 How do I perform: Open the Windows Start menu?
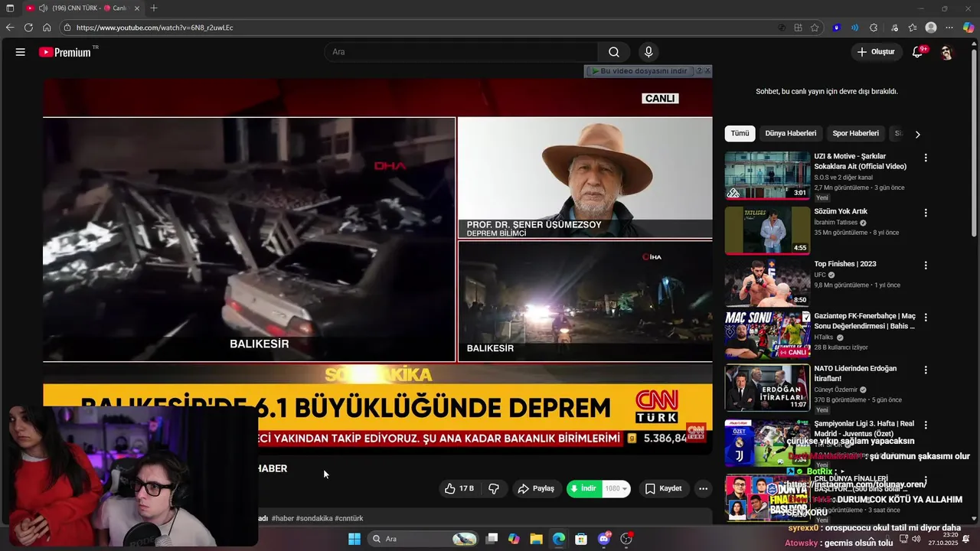[x=354, y=539]
